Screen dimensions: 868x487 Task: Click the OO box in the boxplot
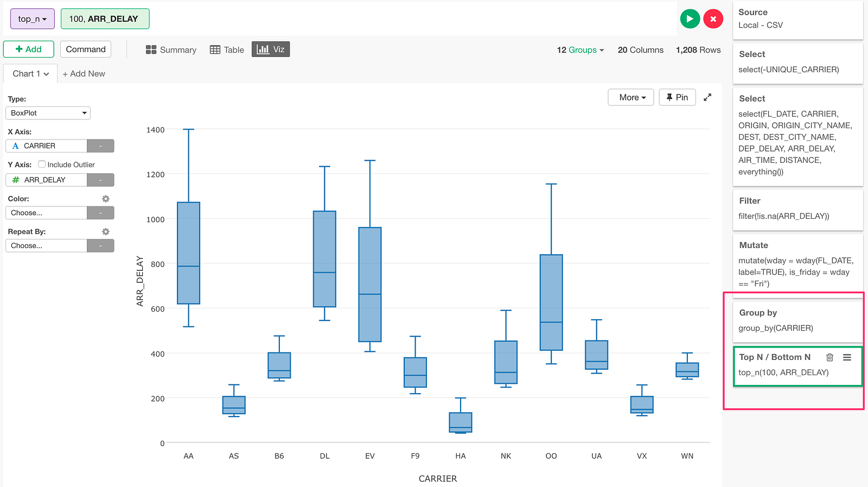click(x=551, y=302)
